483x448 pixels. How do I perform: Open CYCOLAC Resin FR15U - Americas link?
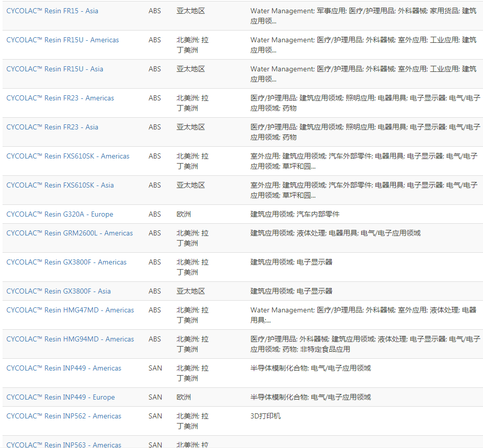63,40
